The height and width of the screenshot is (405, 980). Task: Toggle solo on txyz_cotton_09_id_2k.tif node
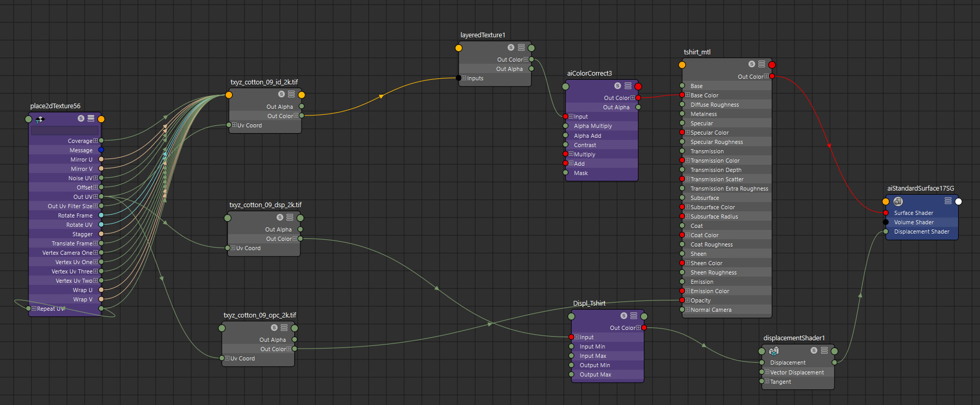coord(281,94)
